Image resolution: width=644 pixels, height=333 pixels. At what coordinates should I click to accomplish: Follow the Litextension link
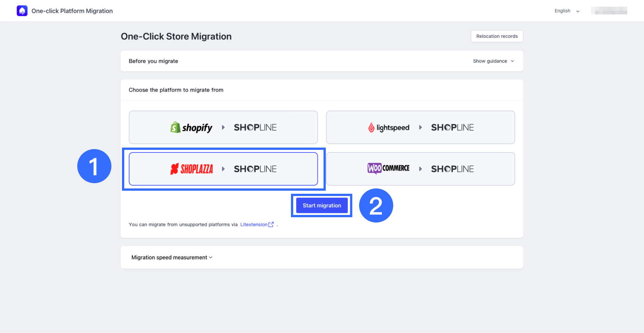click(253, 224)
